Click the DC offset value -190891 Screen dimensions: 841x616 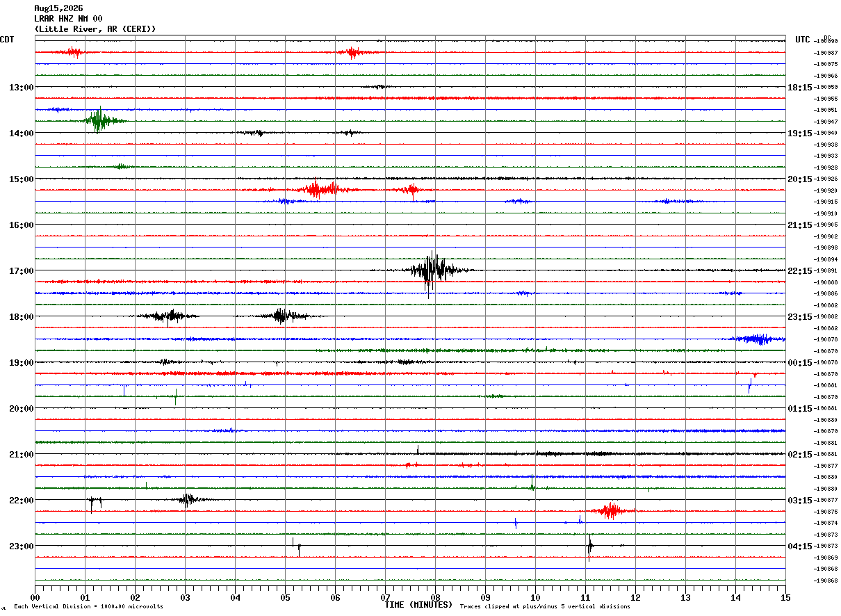coord(825,270)
